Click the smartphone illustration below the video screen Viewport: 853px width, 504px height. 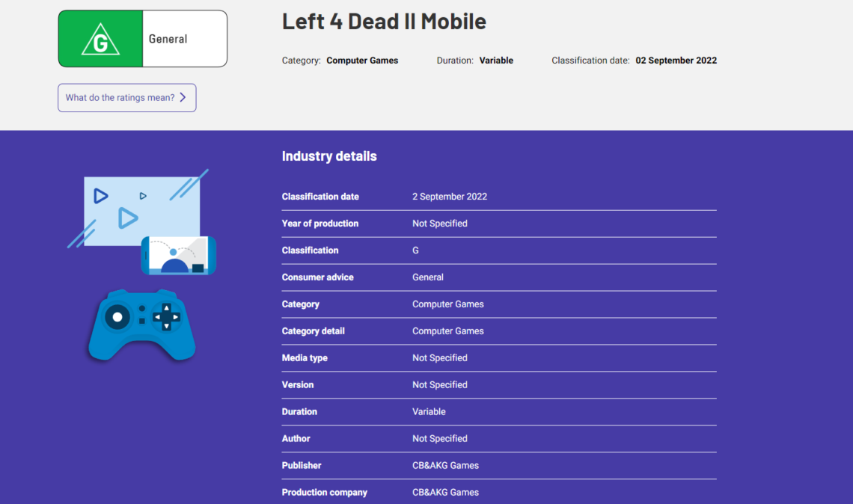[x=180, y=256]
